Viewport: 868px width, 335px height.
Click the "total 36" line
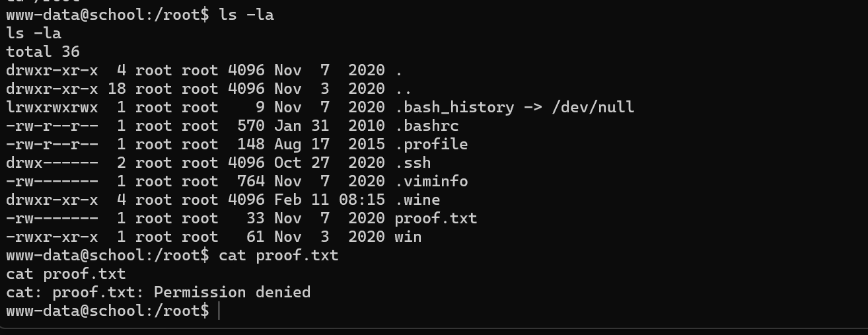coord(43,52)
